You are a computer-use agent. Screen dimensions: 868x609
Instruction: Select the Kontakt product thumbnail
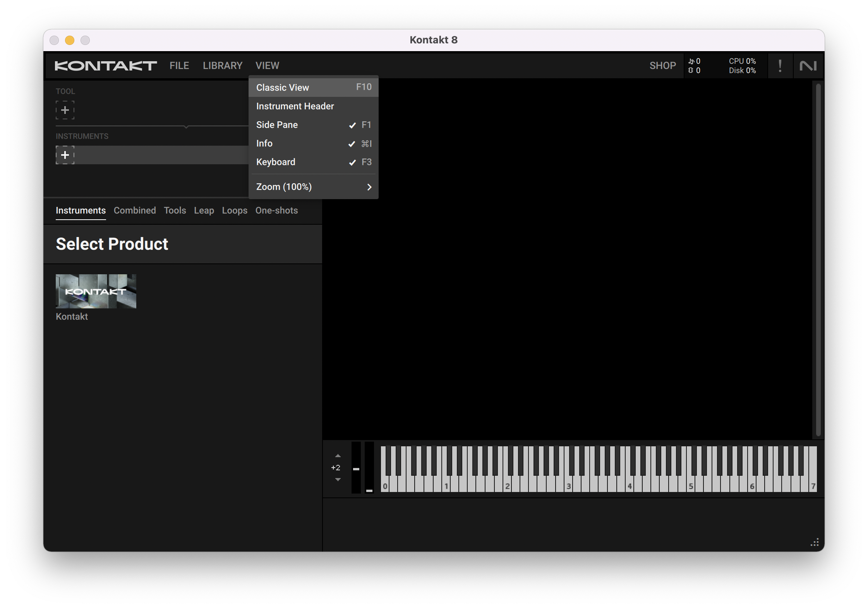[96, 291]
